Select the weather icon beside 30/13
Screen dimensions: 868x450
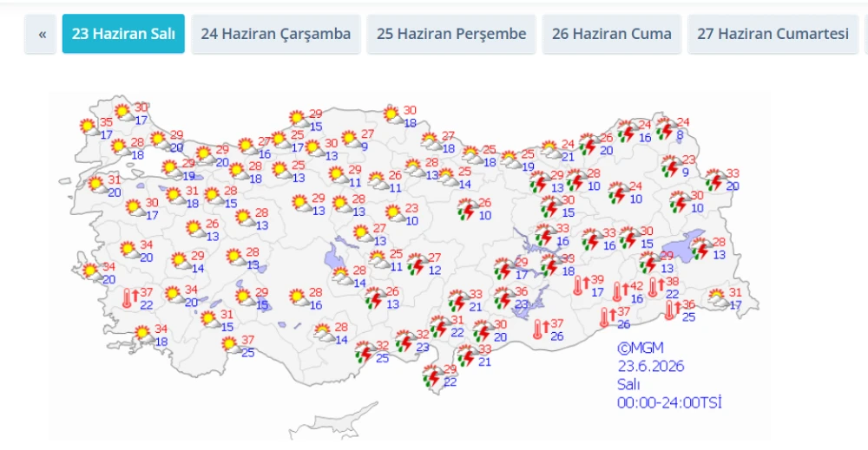click(314, 149)
